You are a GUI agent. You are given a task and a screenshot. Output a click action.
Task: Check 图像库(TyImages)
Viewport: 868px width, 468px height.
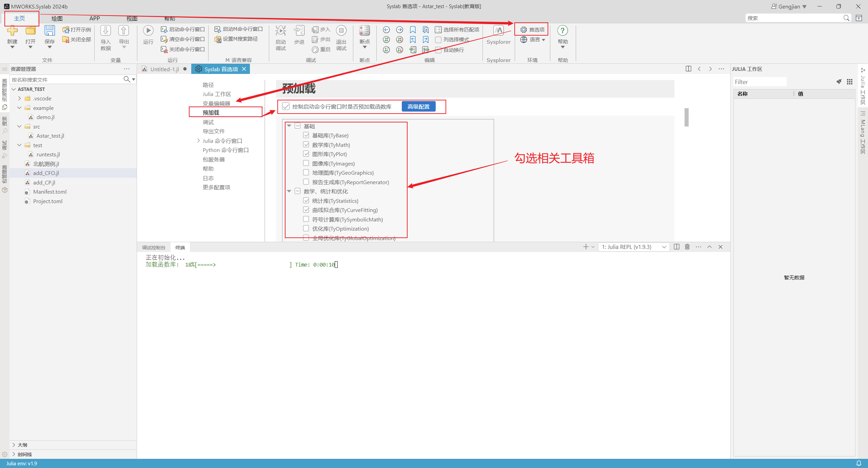tap(306, 163)
